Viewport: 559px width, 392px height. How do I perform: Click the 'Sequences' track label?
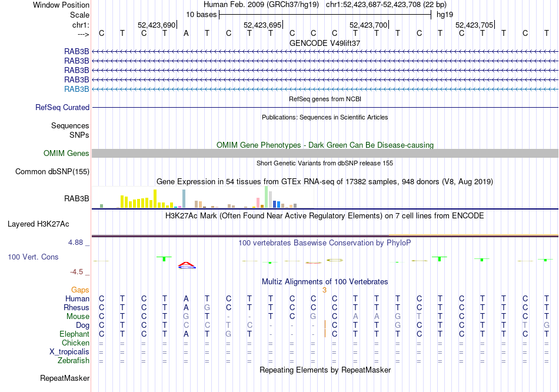pos(70,125)
